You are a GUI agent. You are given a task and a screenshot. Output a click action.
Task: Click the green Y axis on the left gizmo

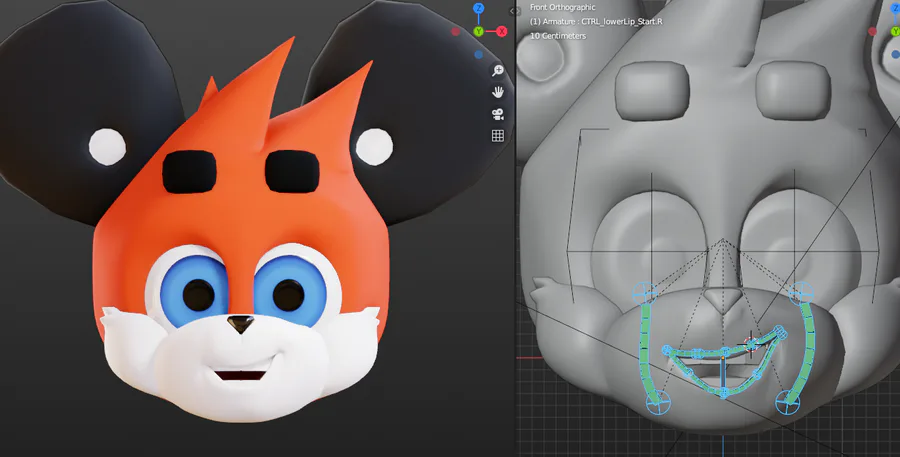478,32
